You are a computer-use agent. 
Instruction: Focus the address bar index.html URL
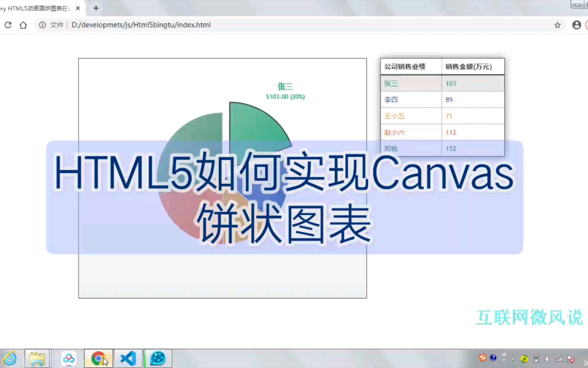tap(141, 25)
